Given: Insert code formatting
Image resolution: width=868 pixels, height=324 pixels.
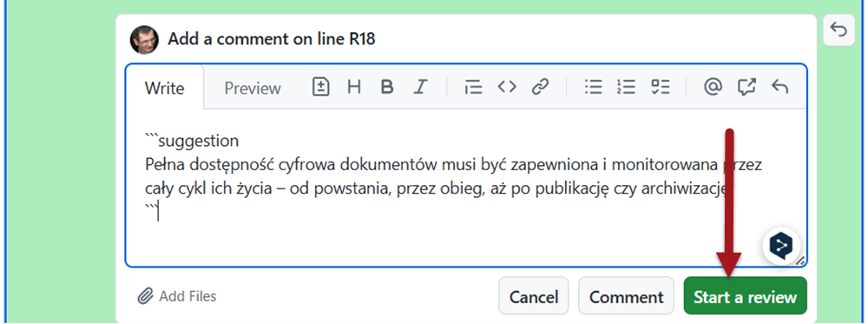Looking at the screenshot, I should pyautogui.click(x=507, y=87).
